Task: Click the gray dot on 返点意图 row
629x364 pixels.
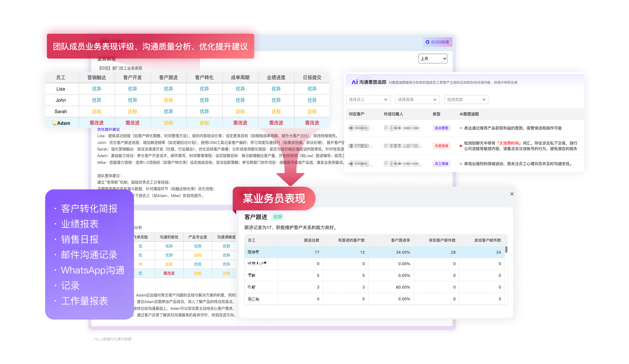Action: tap(460, 128)
